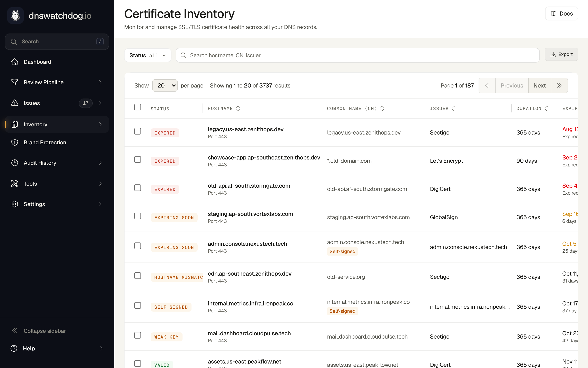Focus the sidebar Search field
The image size is (588, 368).
[57, 42]
